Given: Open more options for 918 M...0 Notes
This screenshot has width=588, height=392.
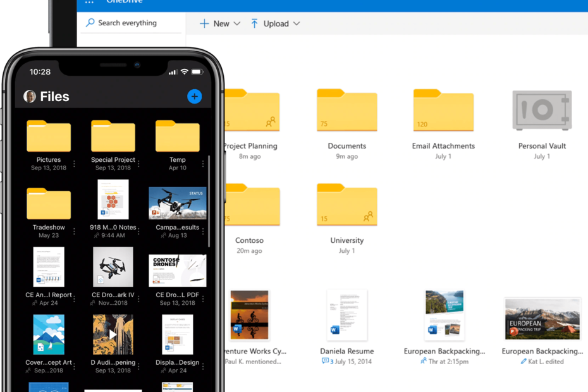Looking at the screenshot, I should coord(138,231).
